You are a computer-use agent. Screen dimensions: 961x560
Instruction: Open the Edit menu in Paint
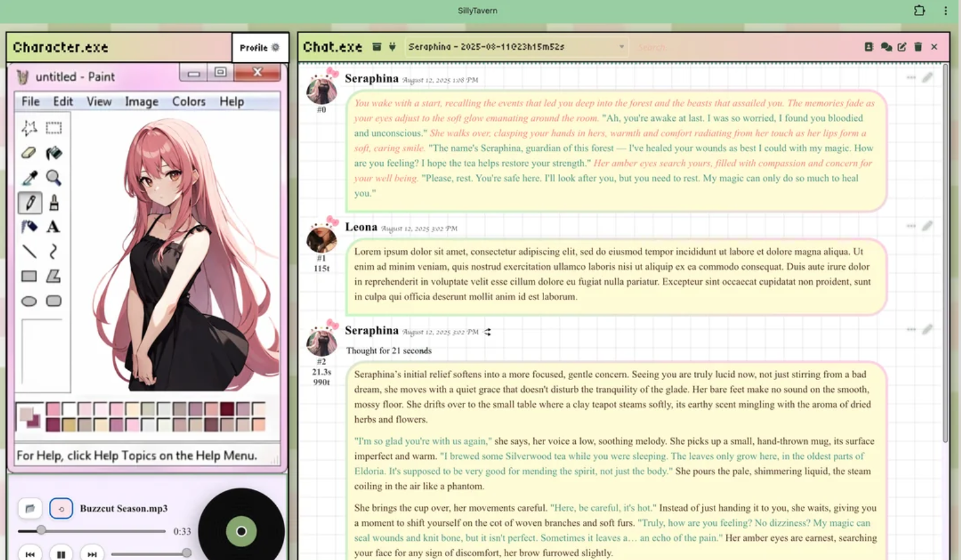tap(63, 102)
